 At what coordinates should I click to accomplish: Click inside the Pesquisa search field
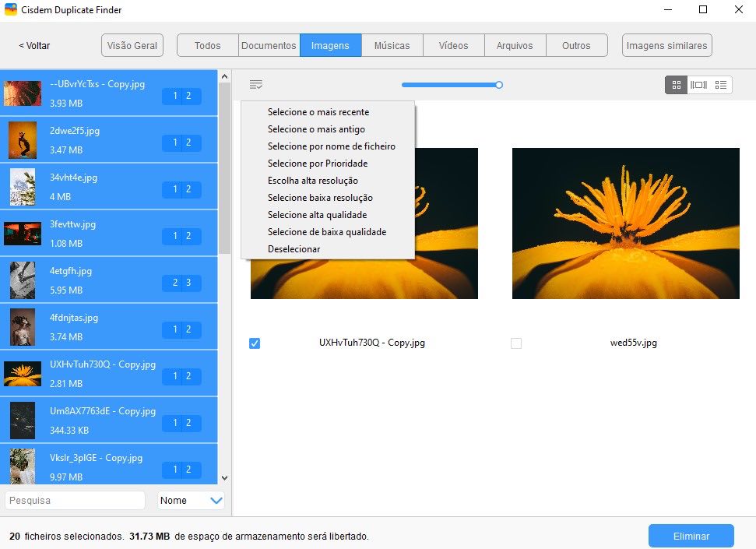(74, 500)
